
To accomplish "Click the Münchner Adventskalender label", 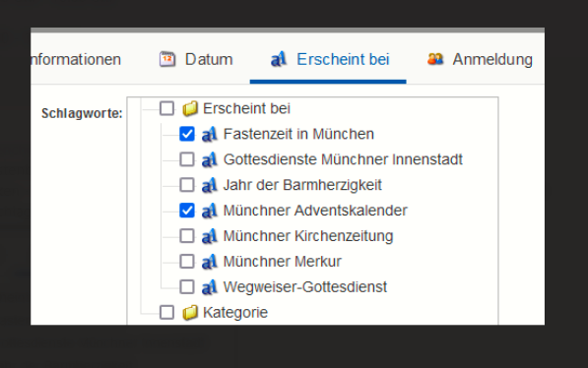I will point(315,211).
